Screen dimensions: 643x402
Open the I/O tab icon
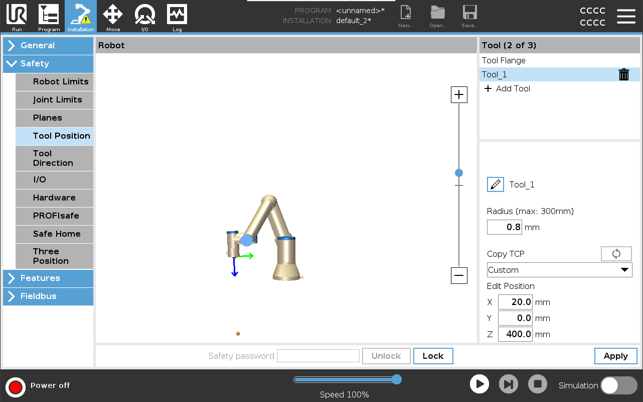145,16
